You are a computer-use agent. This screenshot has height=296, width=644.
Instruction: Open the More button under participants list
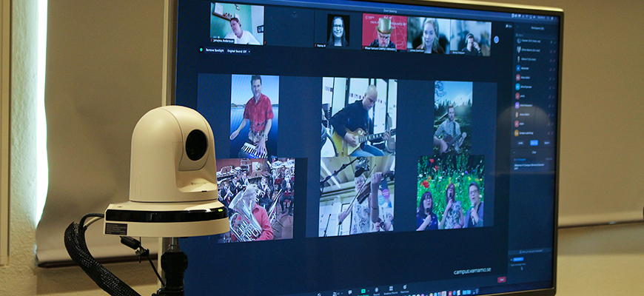(547, 143)
